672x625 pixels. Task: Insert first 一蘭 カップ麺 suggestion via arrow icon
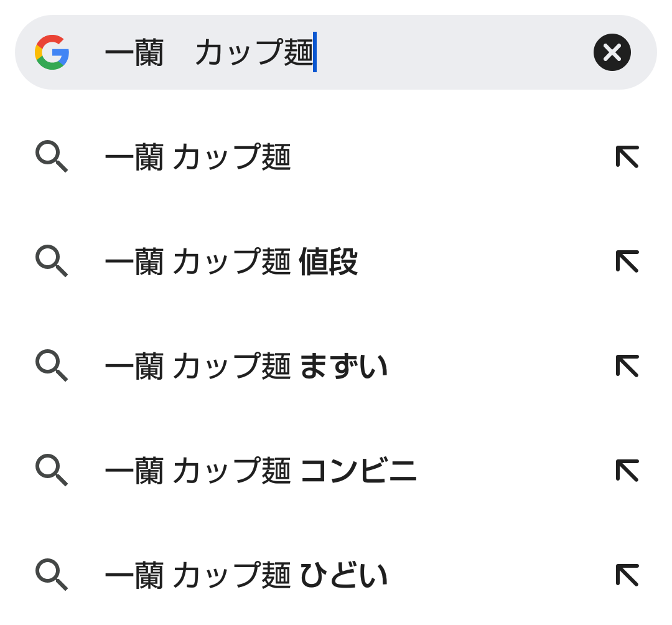(x=627, y=157)
